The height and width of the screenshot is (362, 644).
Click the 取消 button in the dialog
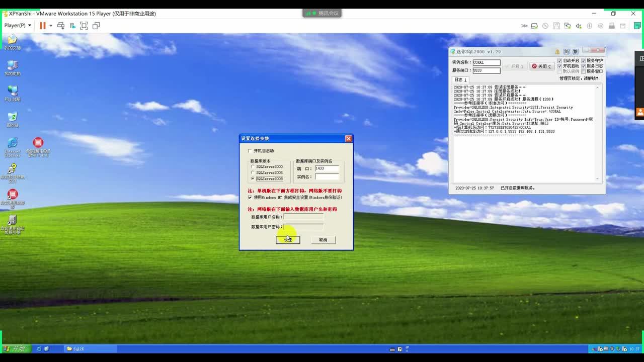pos(323,240)
